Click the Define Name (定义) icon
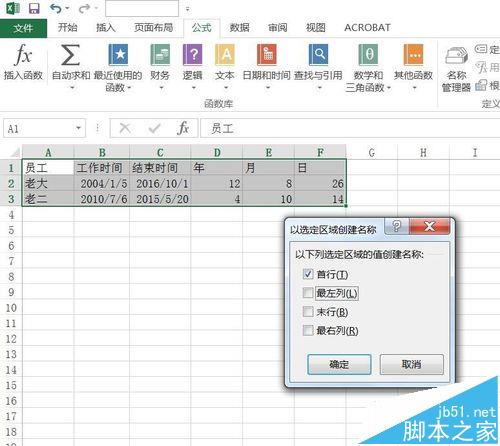This screenshot has height=446, width=500. coord(481,49)
